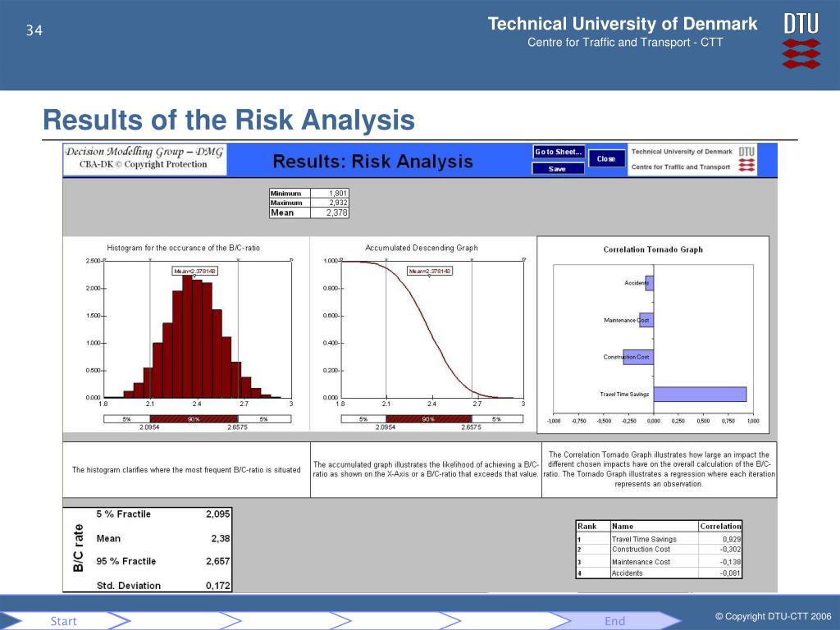840x630 pixels.
Task: Click Construction Cost row in rank table
Action: [659, 550]
